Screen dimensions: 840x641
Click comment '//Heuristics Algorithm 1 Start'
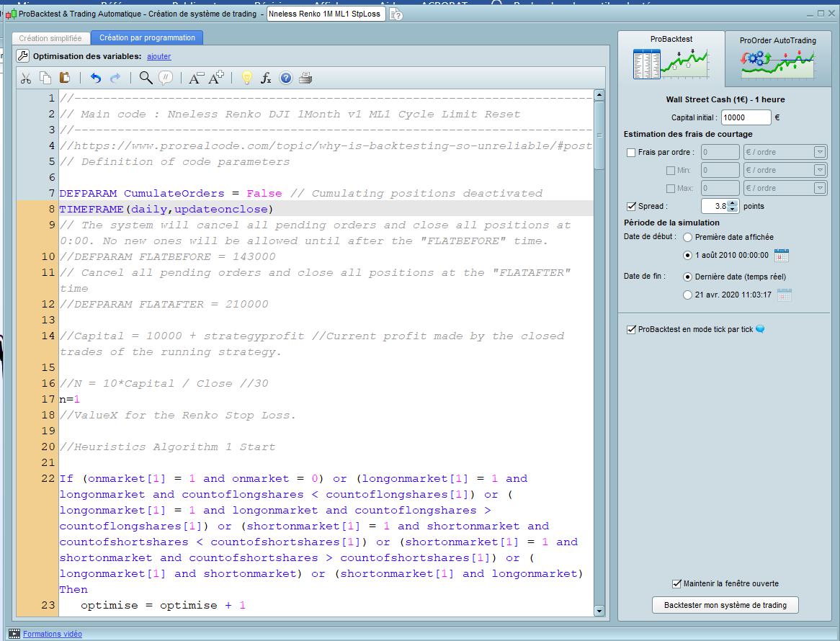pyautogui.click(x=167, y=447)
